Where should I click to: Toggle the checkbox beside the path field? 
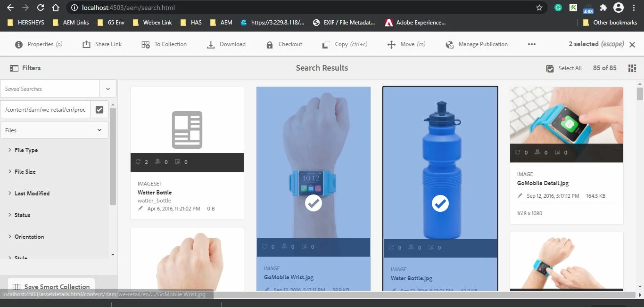point(99,109)
